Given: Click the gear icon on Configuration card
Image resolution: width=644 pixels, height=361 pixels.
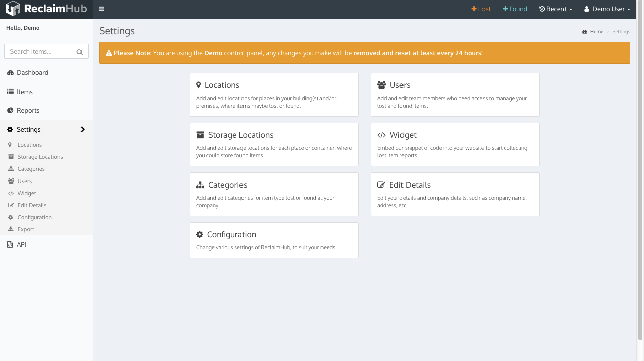Looking at the screenshot, I should tap(200, 234).
